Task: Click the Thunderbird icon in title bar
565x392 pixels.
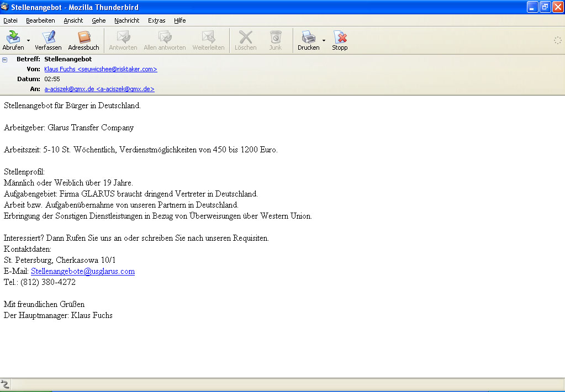Action: pos(4,7)
